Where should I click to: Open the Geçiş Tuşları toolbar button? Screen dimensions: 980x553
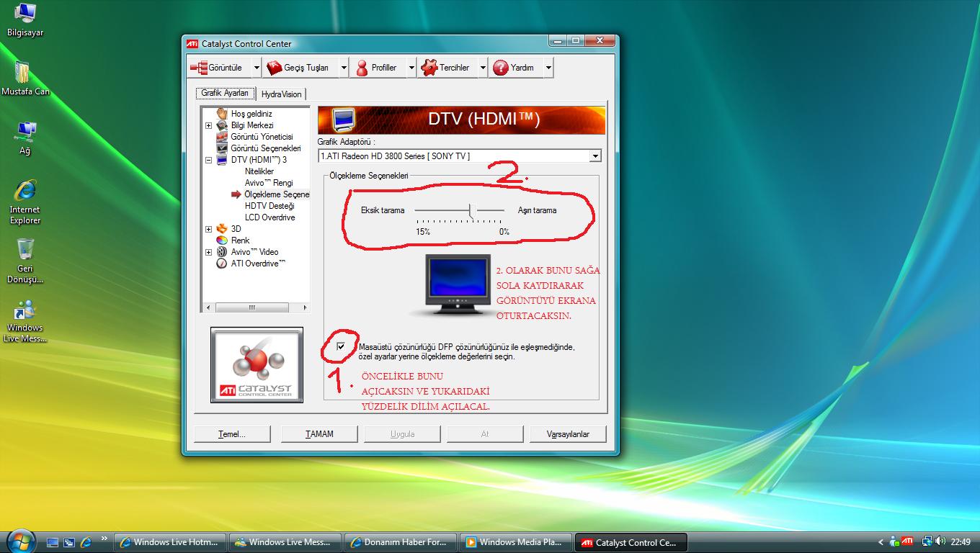300,68
